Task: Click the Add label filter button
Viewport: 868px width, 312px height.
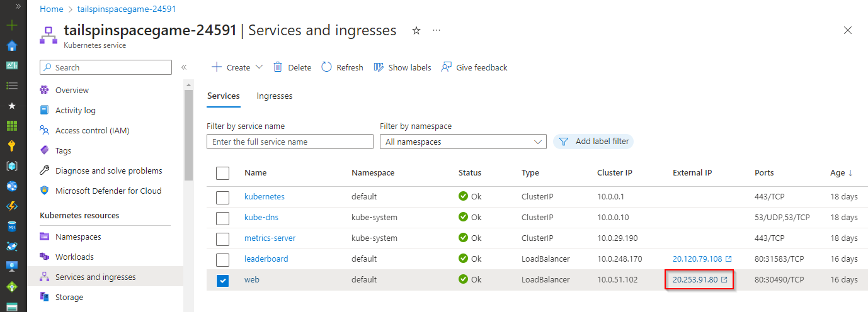Action: [x=593, y=142]
